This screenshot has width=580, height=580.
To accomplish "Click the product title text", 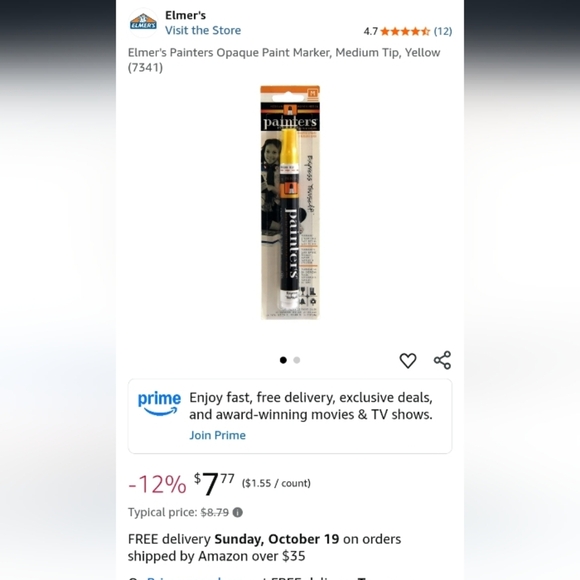I will click(284, 60).
